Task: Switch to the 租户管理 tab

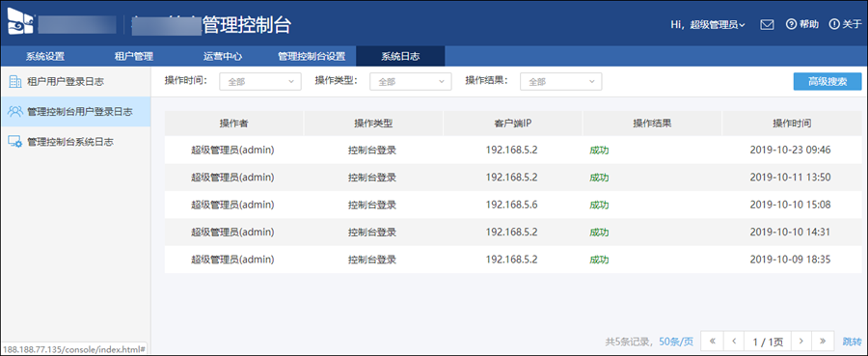Action: 133,56
